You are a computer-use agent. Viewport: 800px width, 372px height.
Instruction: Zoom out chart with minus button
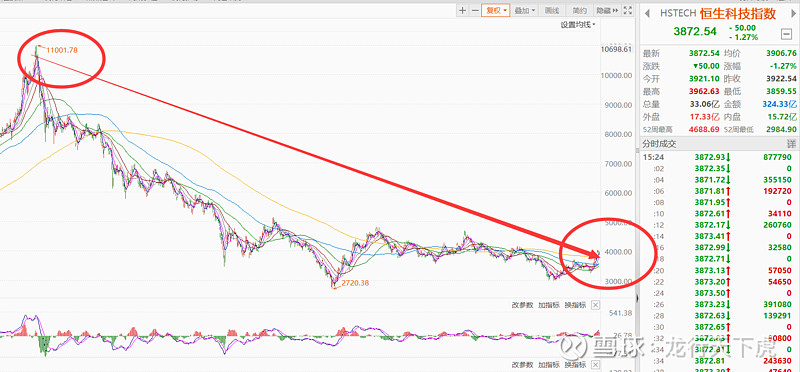pos(475,10)
